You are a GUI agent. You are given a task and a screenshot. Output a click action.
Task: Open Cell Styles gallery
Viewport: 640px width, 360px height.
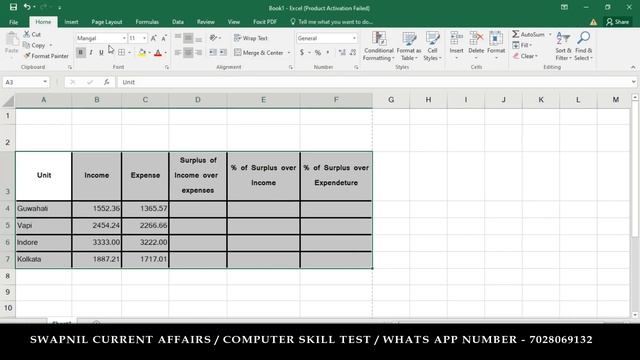(x=432, y=46)
